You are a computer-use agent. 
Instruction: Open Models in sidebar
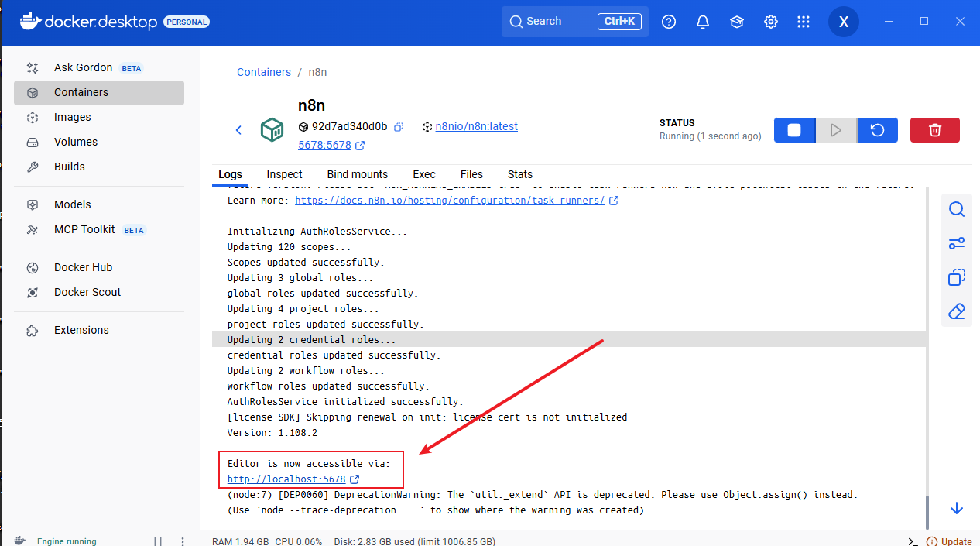click(99, 204)
